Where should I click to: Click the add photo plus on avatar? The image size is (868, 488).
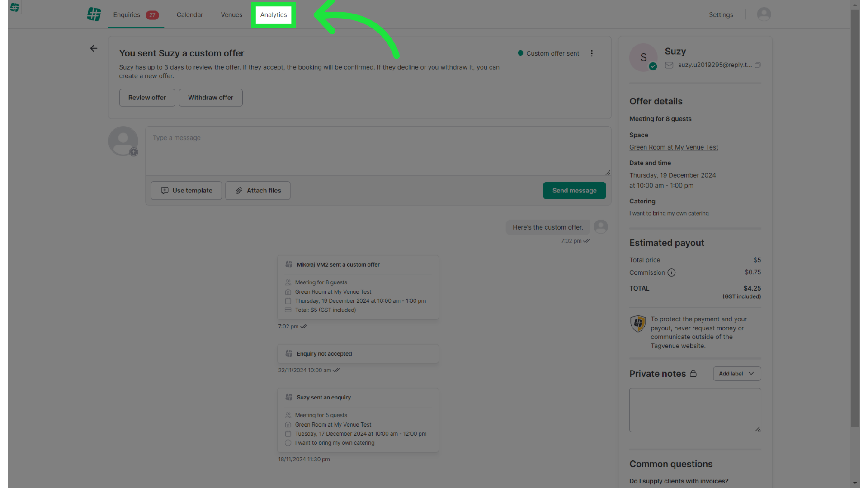133,152
